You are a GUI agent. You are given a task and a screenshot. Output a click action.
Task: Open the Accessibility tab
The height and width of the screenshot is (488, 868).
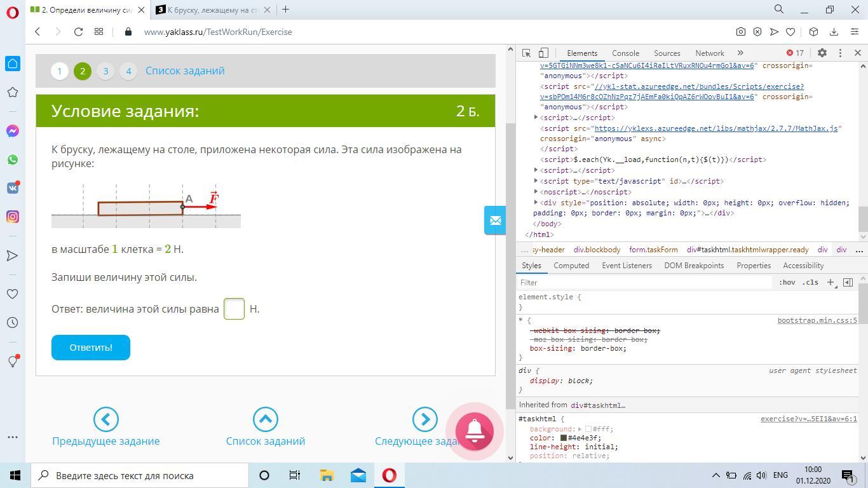point(803,266)
